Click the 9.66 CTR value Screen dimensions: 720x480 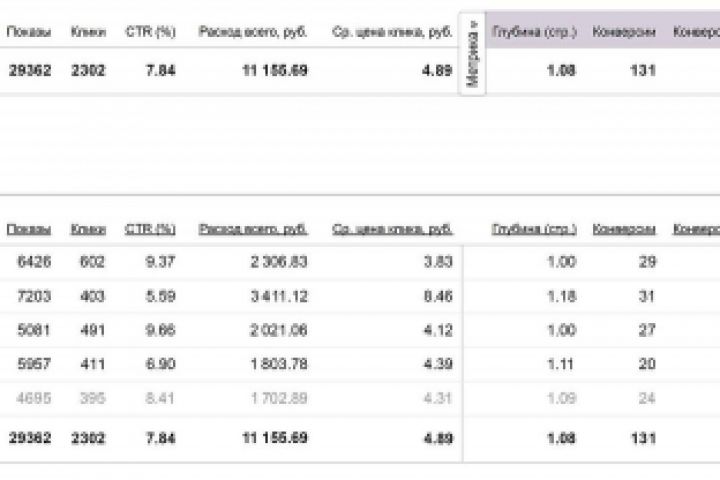[x=160, y=329]
